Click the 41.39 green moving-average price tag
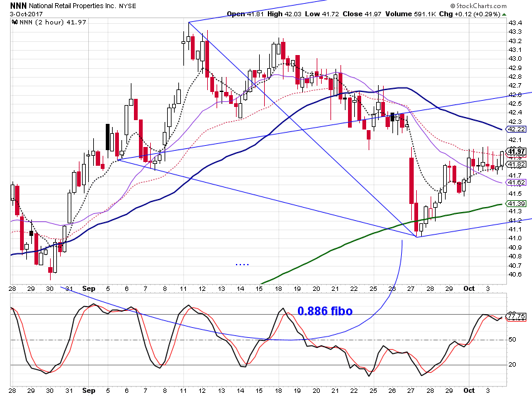The image size is (532, 396). tap(516, 203)
